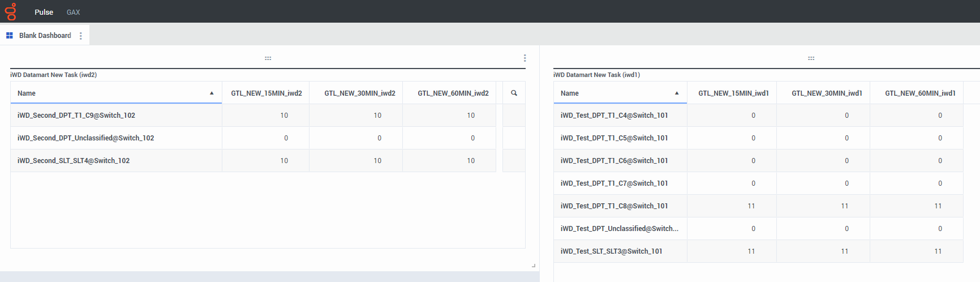The height and width of the screenshot is (282, 980).
Task: Select row iWD_Test_SLT_SLT3@Switch_101
Action: coord(611,251)
